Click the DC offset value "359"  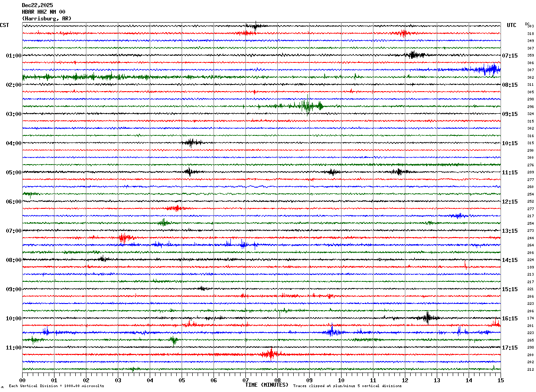coord(530,56)
